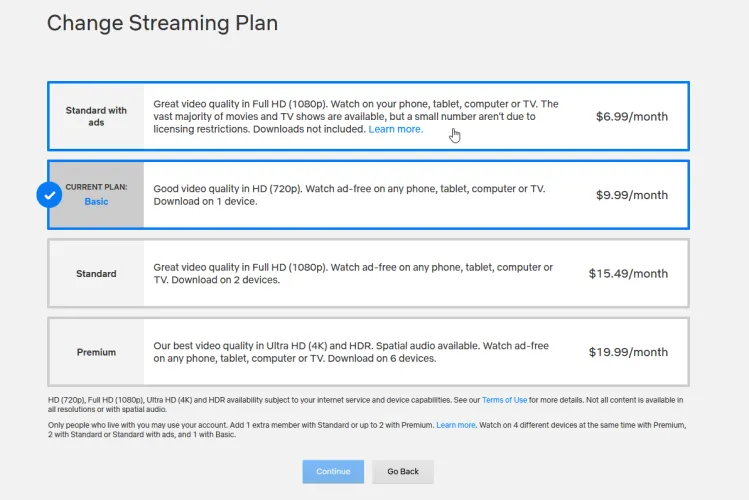This screenshot has width=749, height=500.
Task: Select the Basic current plan label
Action: [96, 195]
